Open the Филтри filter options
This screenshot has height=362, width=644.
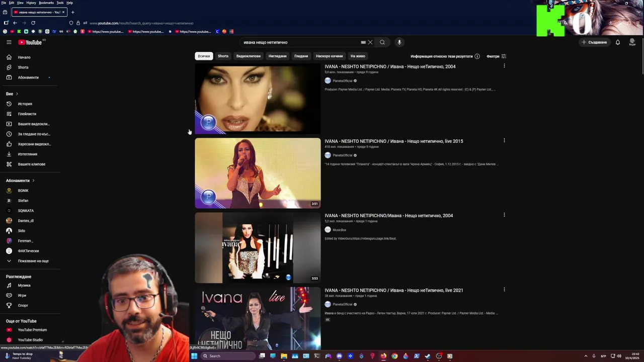[x=497, y=56]
